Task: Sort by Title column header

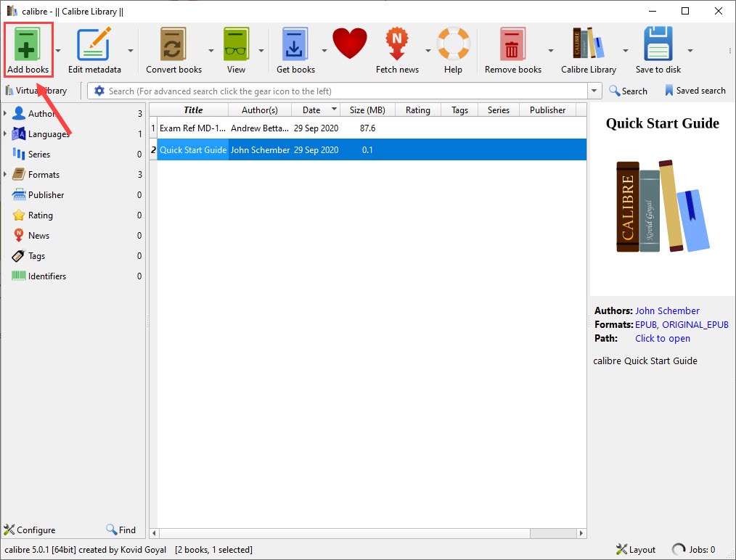Action: (193, 110)
